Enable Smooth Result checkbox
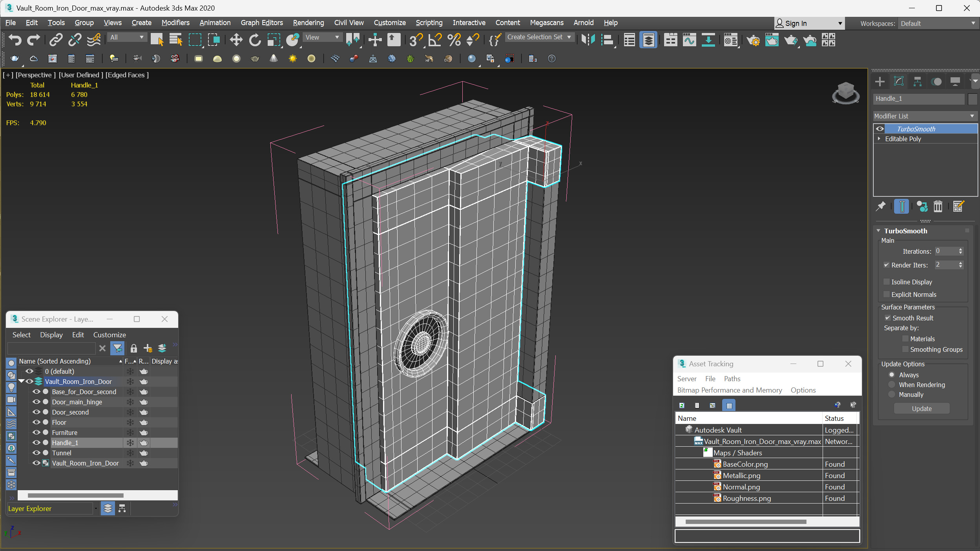 [x=888, y=318]
